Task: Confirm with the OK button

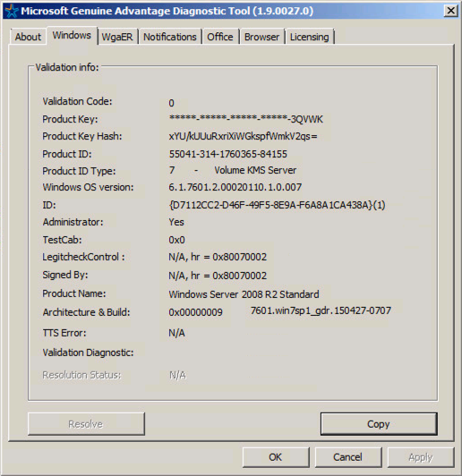Action: tap(276, 457)
